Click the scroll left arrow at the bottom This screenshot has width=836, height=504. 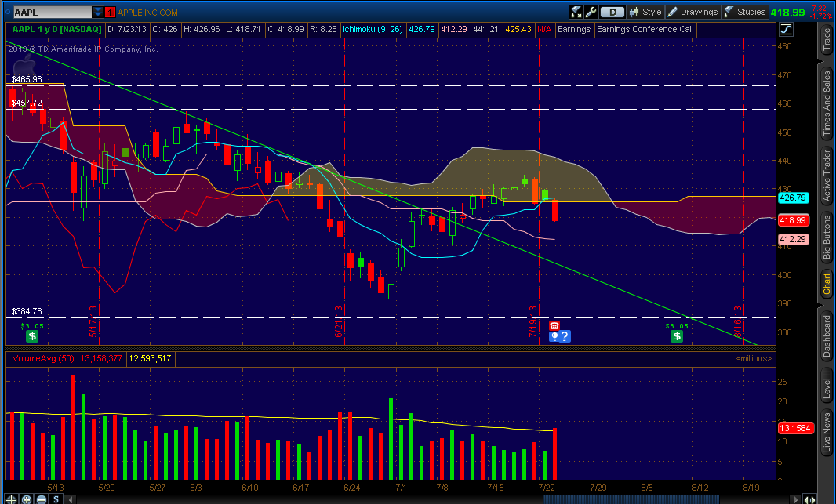(70, 499)
